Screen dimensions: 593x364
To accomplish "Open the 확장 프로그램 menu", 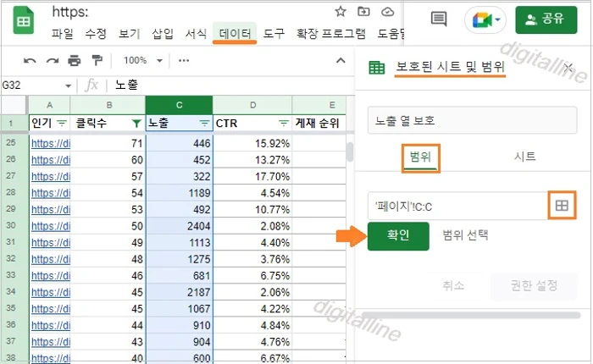I will 331,34.
